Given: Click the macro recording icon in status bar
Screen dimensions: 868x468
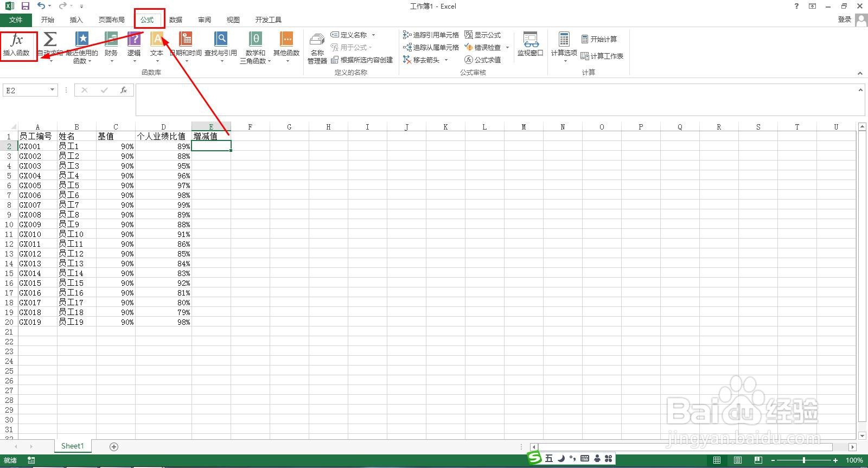Looking at the screenshot, I should click(31, 460).
